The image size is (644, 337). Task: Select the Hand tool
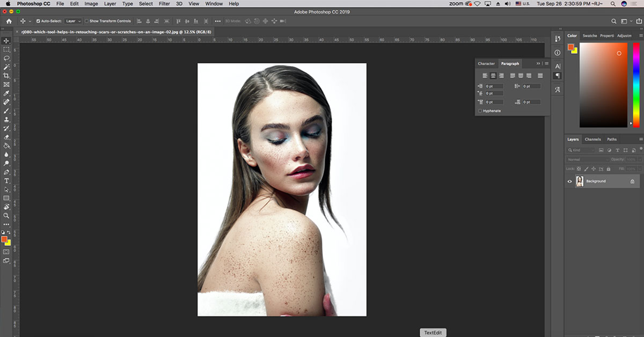[6, 207]
